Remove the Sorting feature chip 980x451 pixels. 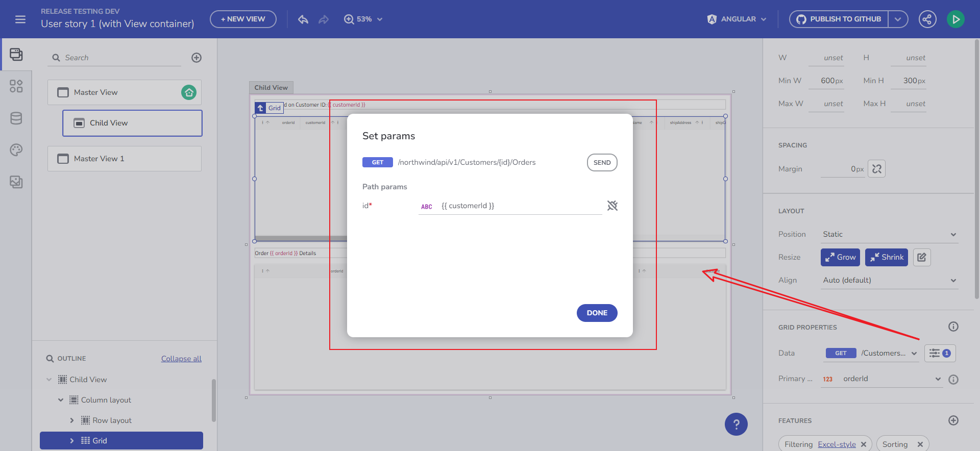(920, 444)
